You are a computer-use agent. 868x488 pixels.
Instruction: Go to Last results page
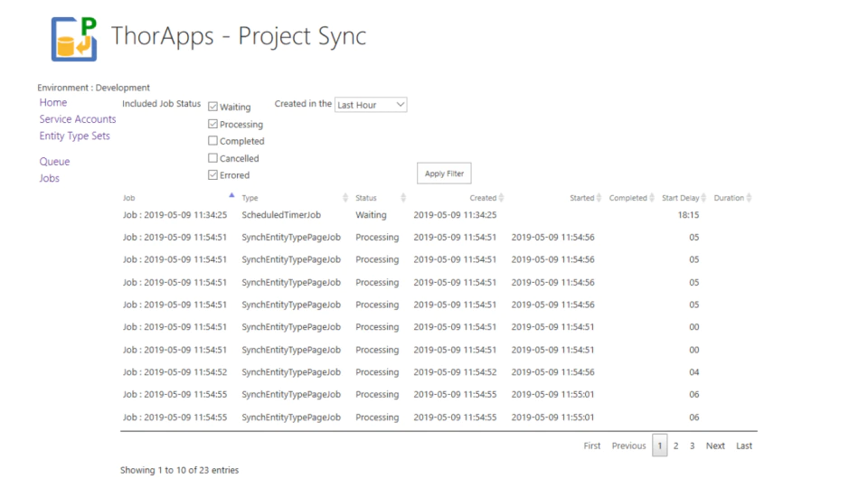(x=744, y=446)
